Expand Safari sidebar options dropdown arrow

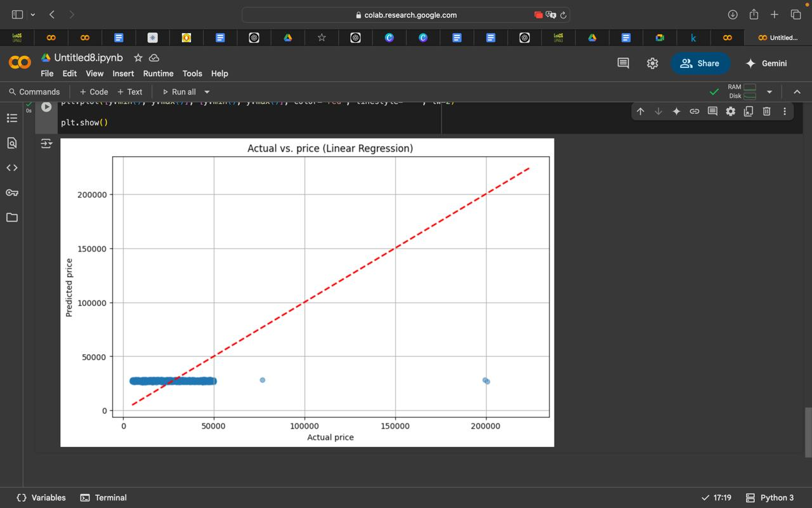coord(33,15)
